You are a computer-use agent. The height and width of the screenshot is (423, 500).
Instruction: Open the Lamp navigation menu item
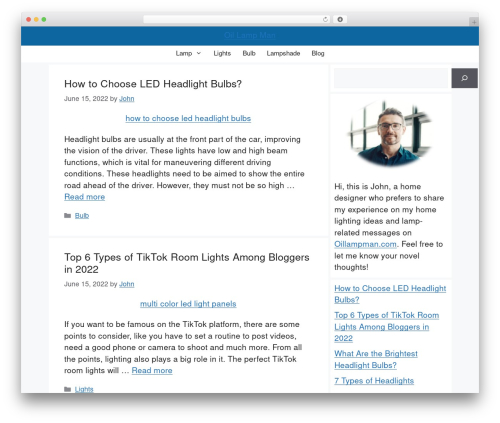tap(184, 53)
